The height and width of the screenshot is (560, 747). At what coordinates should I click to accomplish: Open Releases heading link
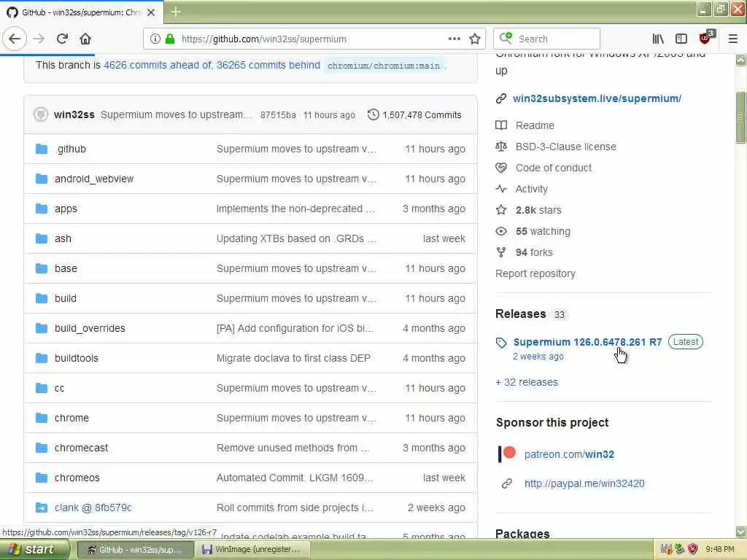pyautogui.click(x=521, y=314)
